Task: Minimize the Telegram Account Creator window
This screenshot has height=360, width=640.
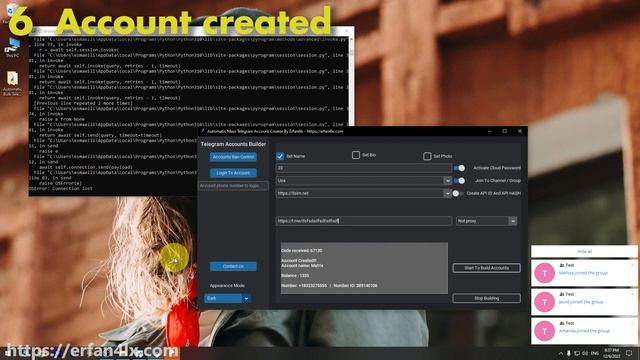Action: coord(490,131)
